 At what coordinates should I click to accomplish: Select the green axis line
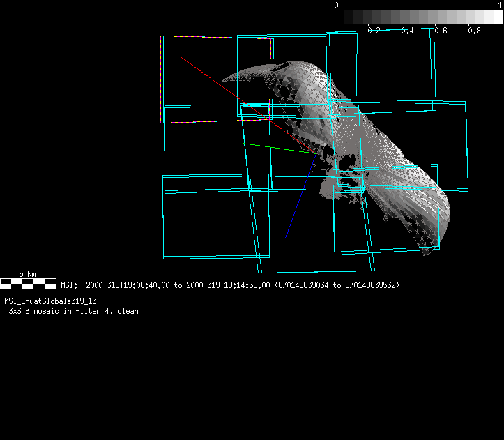pyautogui.click(x=279, y=149)
